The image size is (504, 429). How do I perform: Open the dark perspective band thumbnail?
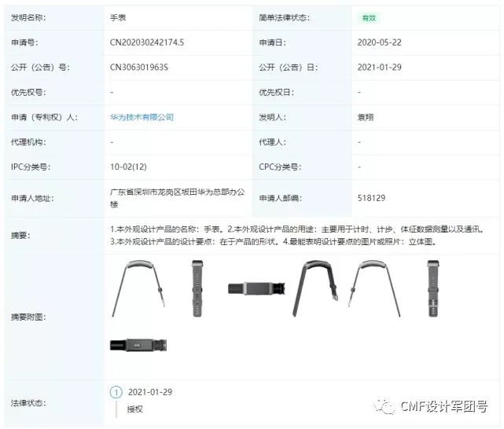tap(315, 288)
